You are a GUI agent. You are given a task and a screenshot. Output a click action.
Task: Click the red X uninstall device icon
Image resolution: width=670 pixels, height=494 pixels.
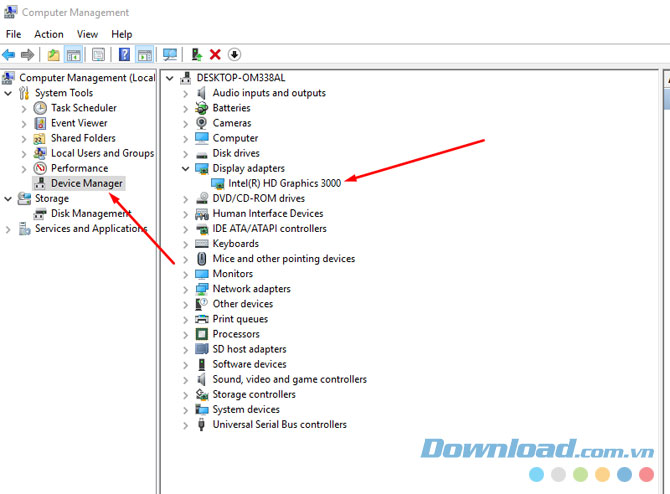[x=215, y=54]
